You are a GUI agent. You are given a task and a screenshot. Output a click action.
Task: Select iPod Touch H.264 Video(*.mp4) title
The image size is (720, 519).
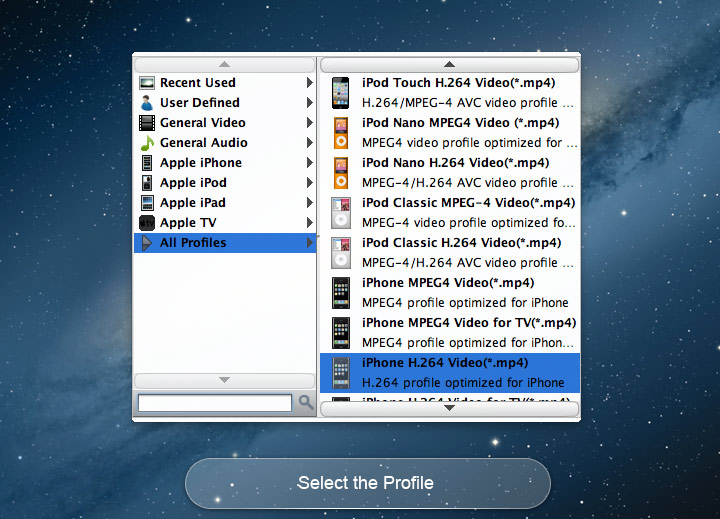pos(458,83)
